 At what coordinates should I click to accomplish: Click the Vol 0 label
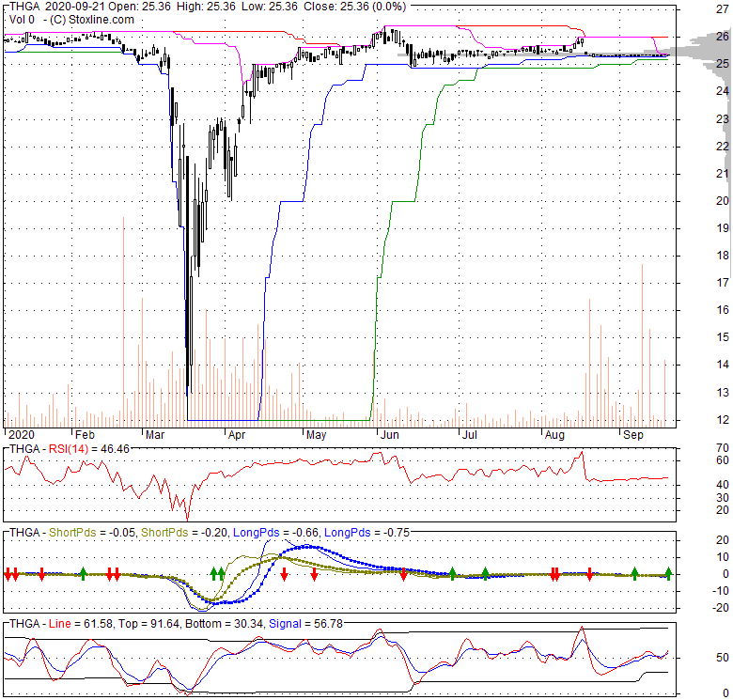click(x=22, y=20)
